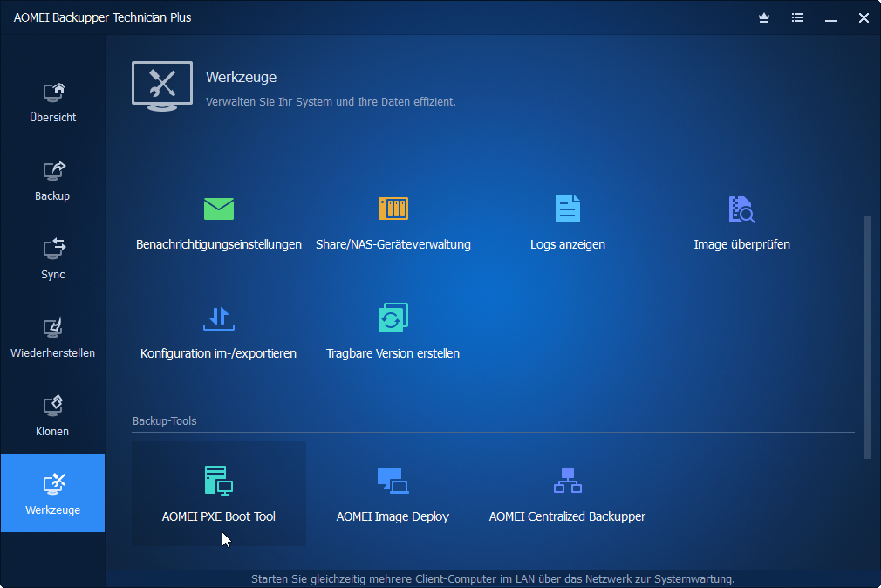
Task: Click the crown upgrade icon in title bar
Action: pyautogui.click(x=764, y=18)
